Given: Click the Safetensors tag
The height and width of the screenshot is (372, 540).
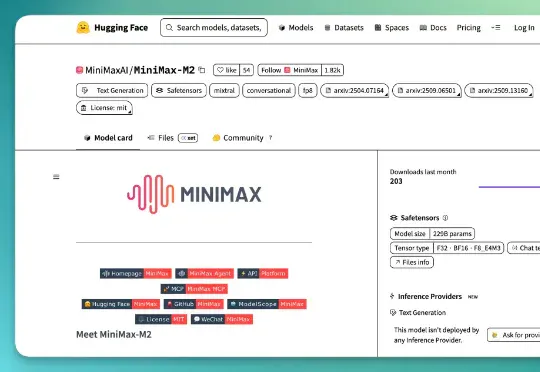Looking at the screenshot, I should point(179,91).
